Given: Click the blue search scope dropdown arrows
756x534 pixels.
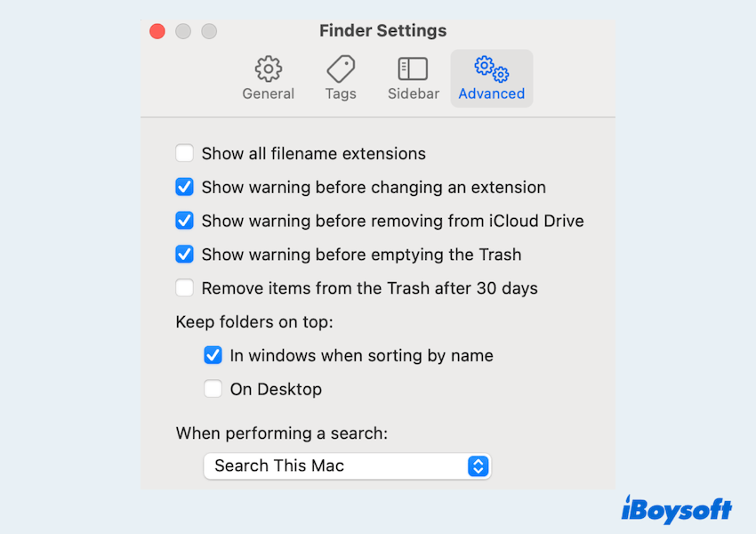Looking at the screenshot, I should tap(479, 466).
